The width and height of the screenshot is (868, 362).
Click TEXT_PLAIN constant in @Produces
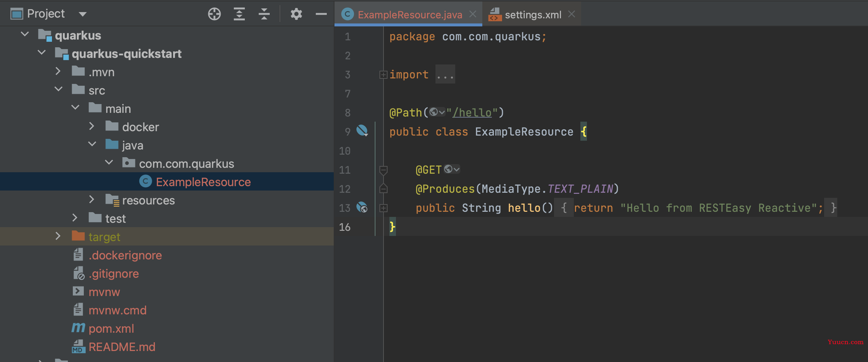click(x=580, y=189)
